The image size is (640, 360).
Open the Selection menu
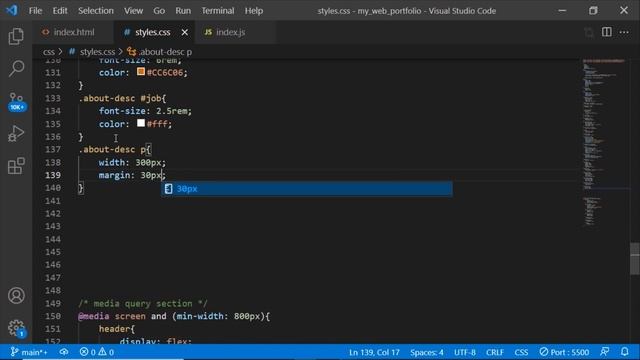(x=96, y=11)
